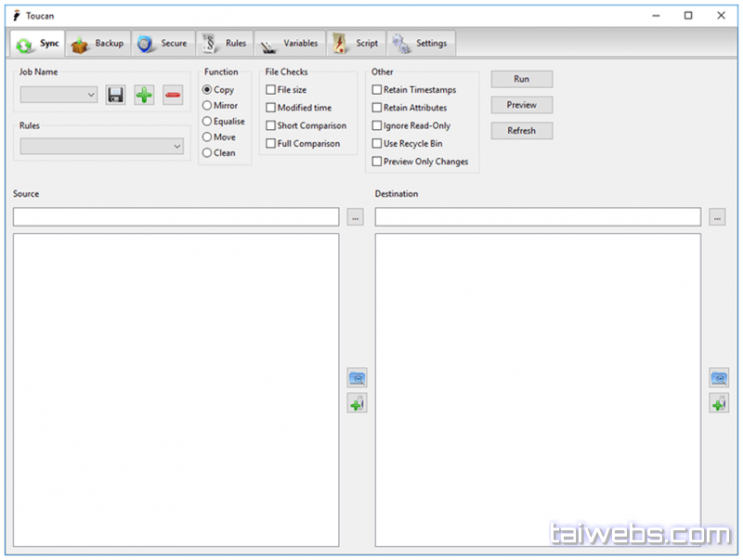Click the source add variable plus icon
743x560 pixels.
(357, 403)
